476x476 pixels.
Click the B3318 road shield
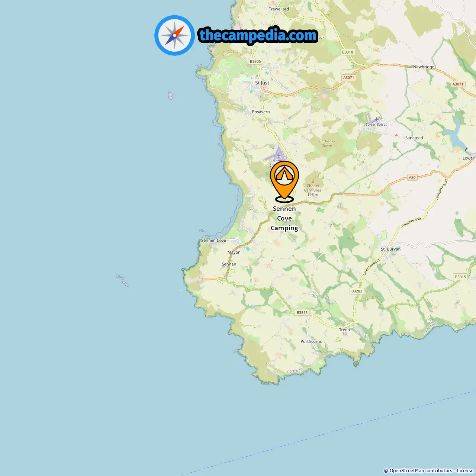point(348,52)
